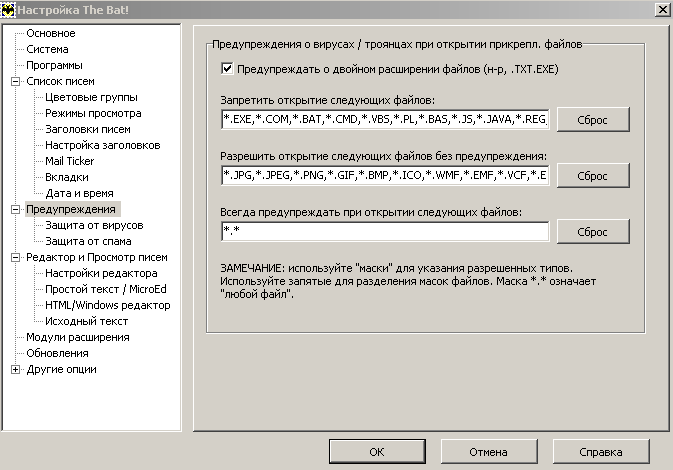
Task: Select Другие опции category
Action: 61,369
